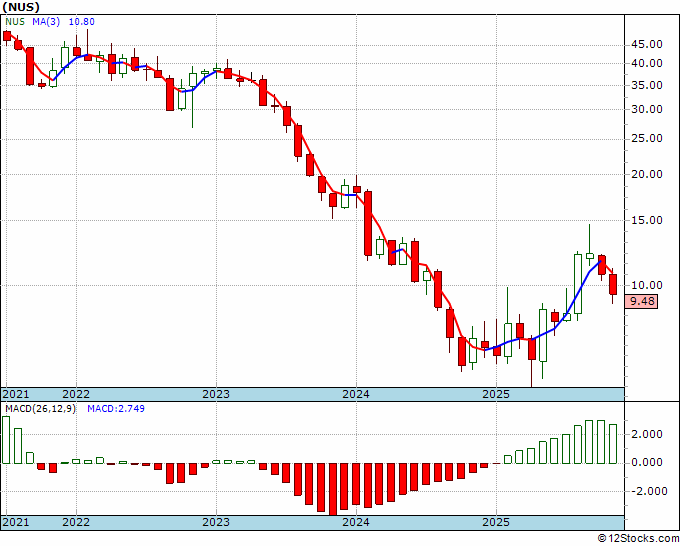This screenshot has width=680, height=546.
Task: Click 2023 on the MACD panel timeline
Action: 216,522
